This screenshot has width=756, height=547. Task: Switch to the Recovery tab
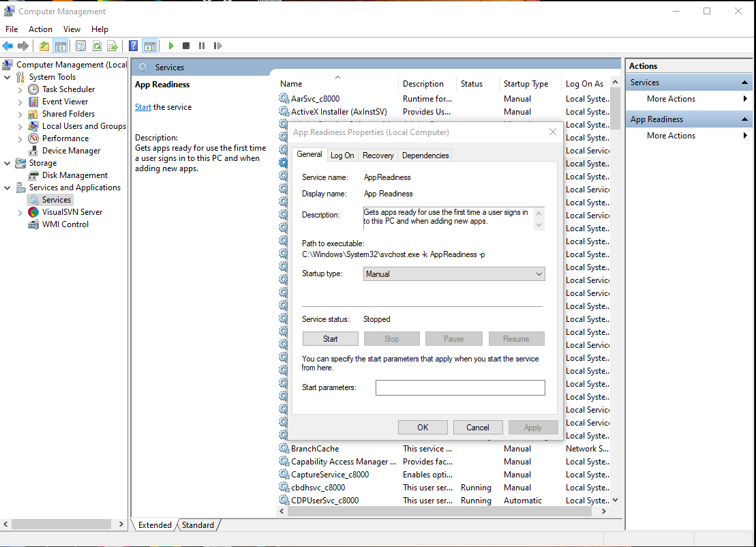click(x=378, y=155)
